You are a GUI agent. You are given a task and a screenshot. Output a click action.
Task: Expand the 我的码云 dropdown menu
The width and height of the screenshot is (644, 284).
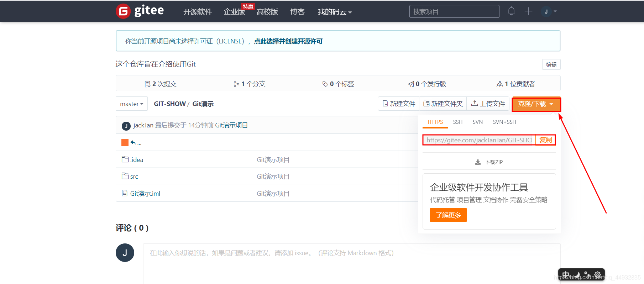(x=335, y=12)
